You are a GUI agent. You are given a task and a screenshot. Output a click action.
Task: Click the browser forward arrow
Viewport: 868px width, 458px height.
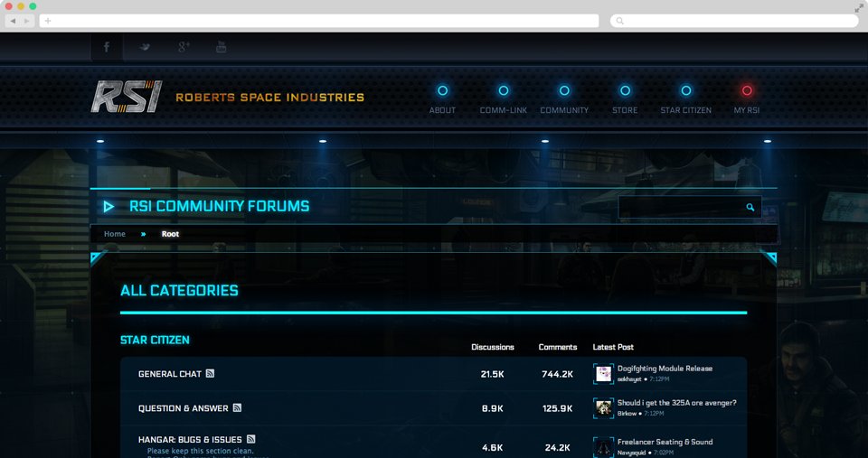coord(27,21)
